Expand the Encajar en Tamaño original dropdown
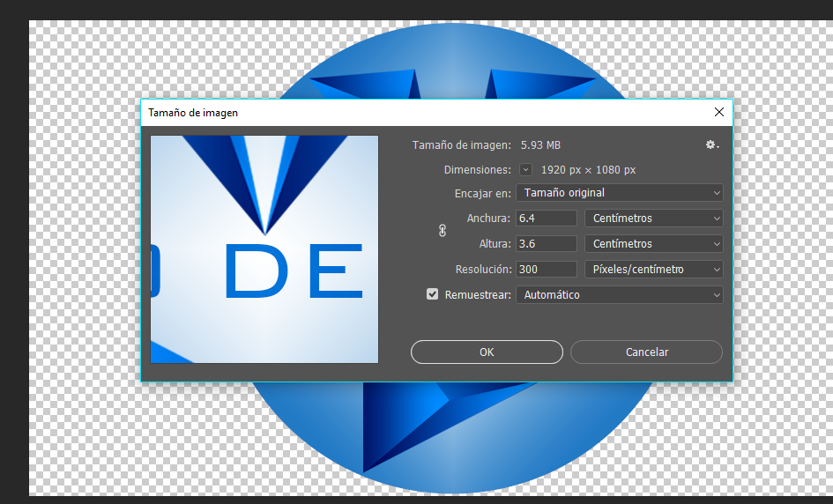Image resolution: width=833 pixels, height=504 pixels. 620,193
